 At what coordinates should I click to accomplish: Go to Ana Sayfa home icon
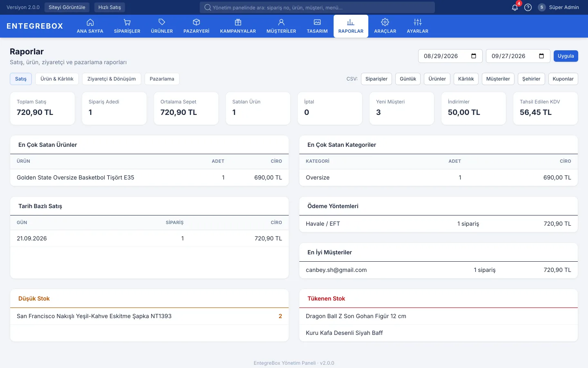(x=90, y=22)
